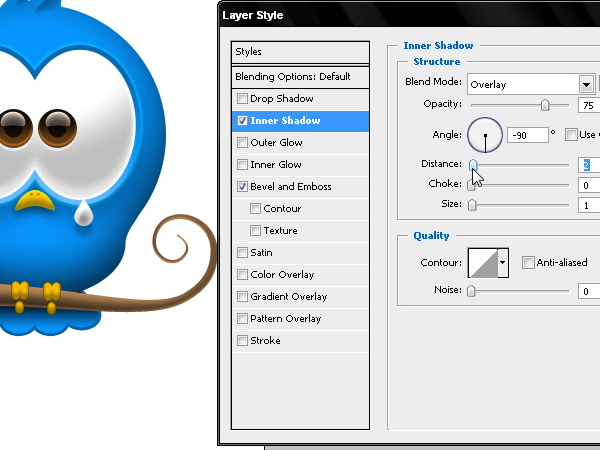Click the Distance value input field
This screenshot has width=600, height=450.
click(x=589, y=165)
